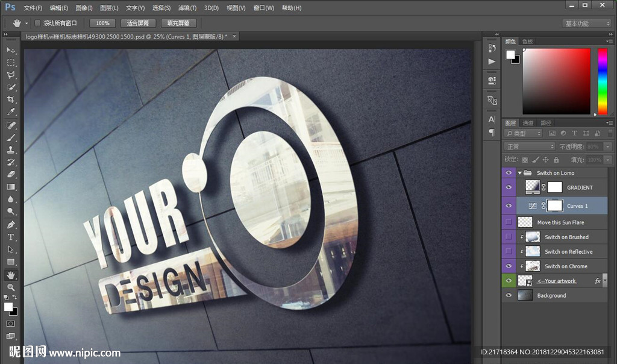Select the Eraser tool
The height and width of the screenshot is (364, 617).
pyautogui.click(x=11, y=174)
